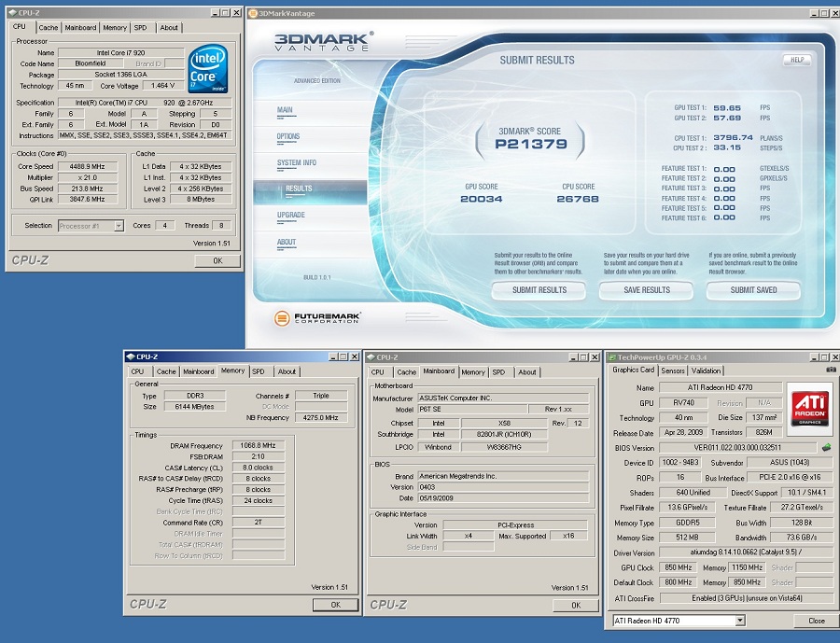Click the 3DMark score P21379

tap(531, 144)
